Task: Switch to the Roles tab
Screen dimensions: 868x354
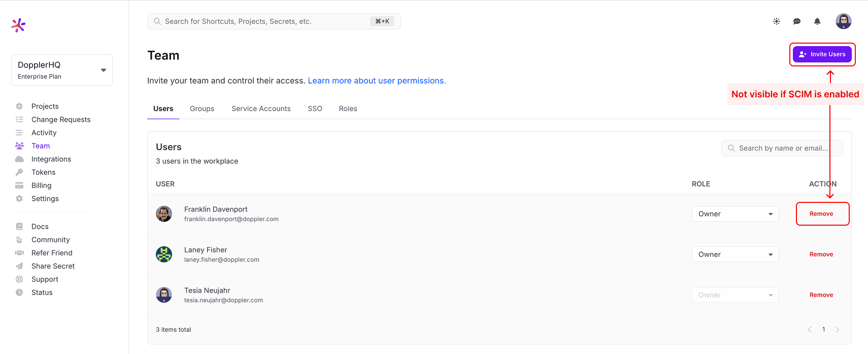Action: 348,109
